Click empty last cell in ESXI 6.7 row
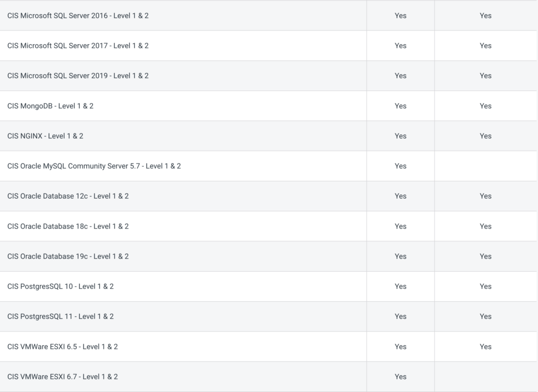 485,377
